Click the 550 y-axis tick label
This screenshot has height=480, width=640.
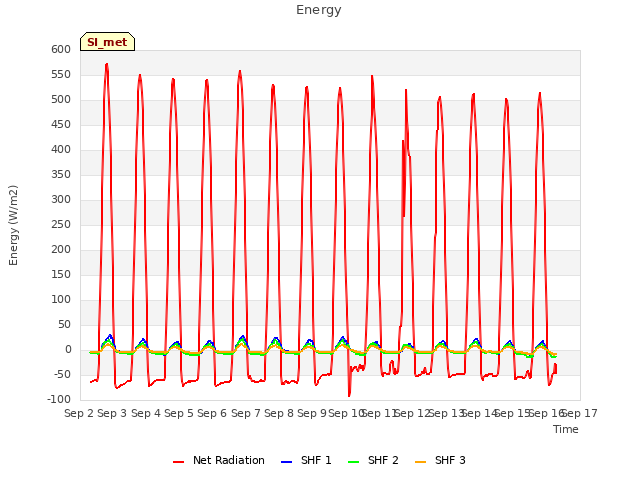pos(61,75)
